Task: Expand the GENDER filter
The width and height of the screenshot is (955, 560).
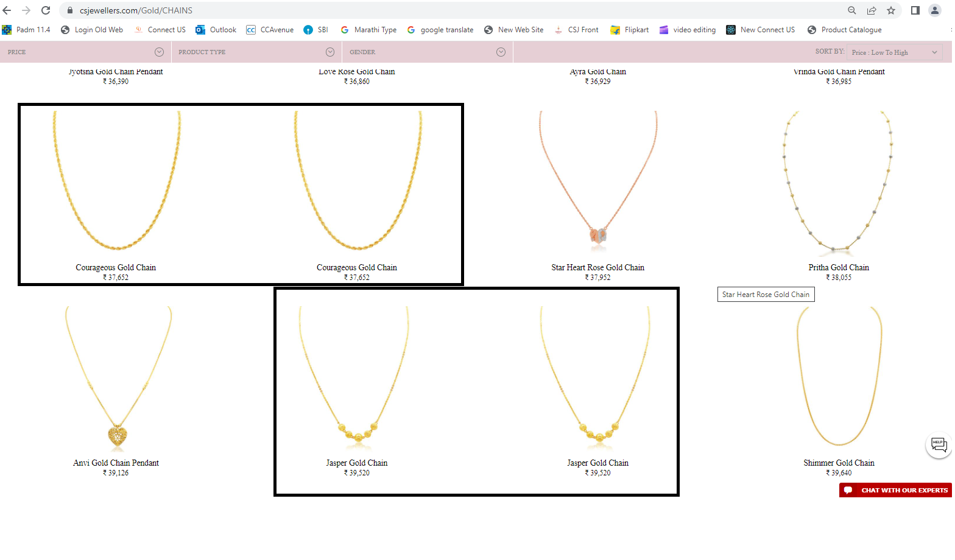Action: click(x=428, y=52)
